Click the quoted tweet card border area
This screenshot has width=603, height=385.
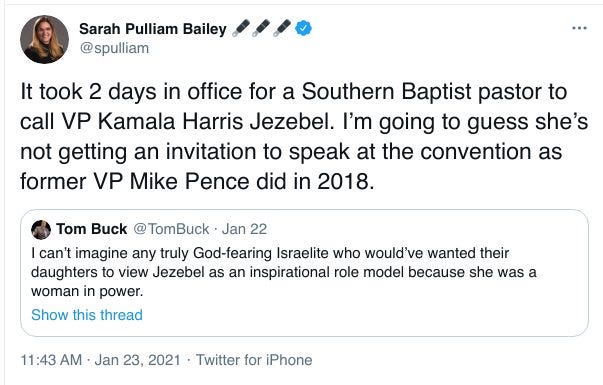pyautogui.click(x=304, y=273)
